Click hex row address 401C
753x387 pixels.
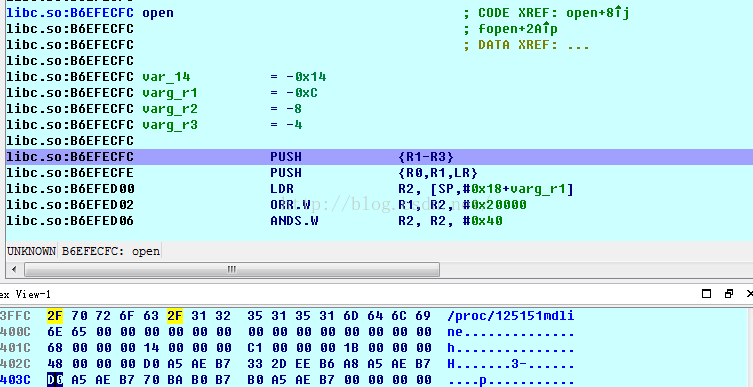pyautogui.click(x=15, y=348)
